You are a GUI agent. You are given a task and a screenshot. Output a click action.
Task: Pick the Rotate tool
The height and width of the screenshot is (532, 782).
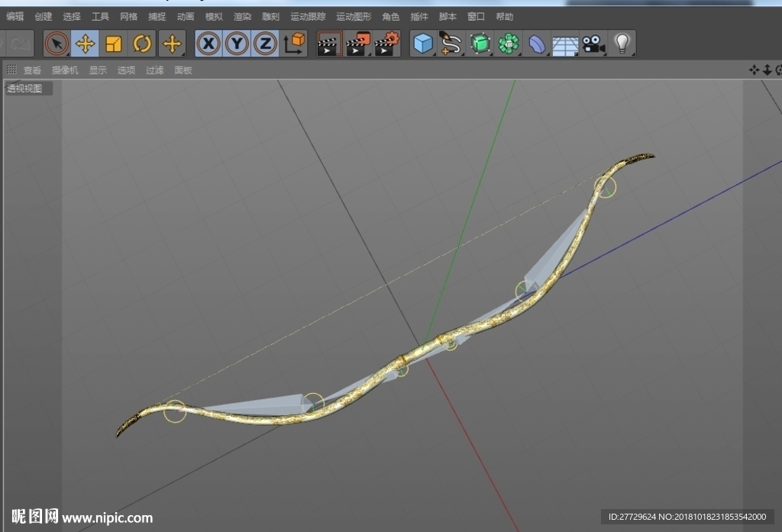(142, 44)
